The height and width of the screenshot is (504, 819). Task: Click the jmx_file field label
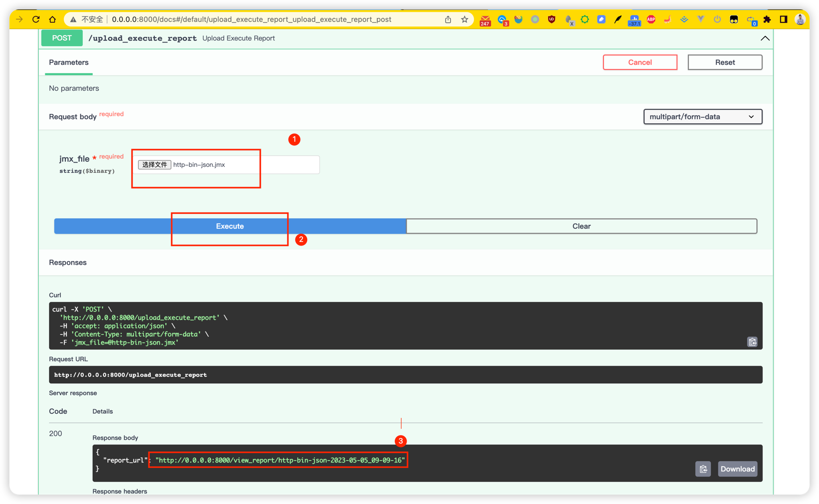[x=74, y=159]
